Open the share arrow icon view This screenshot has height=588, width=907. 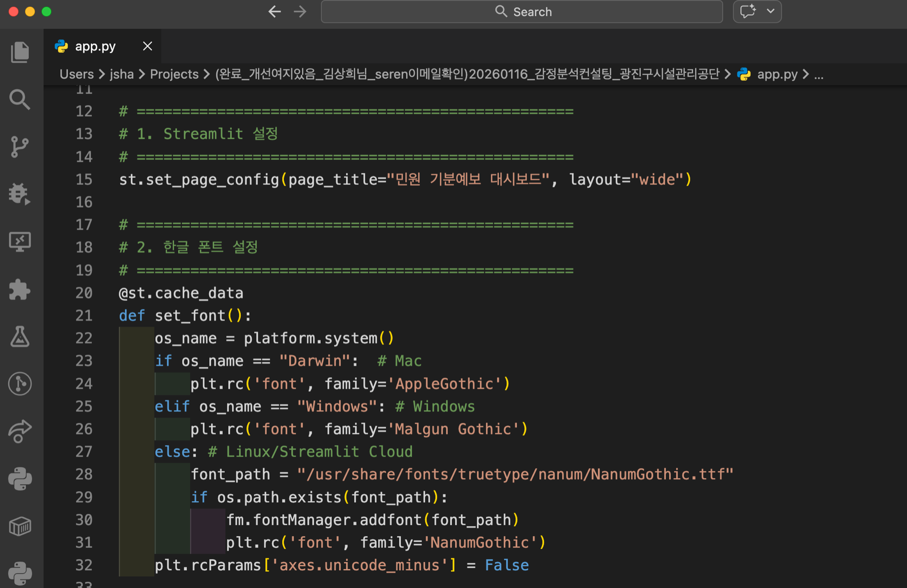(20, 431)
